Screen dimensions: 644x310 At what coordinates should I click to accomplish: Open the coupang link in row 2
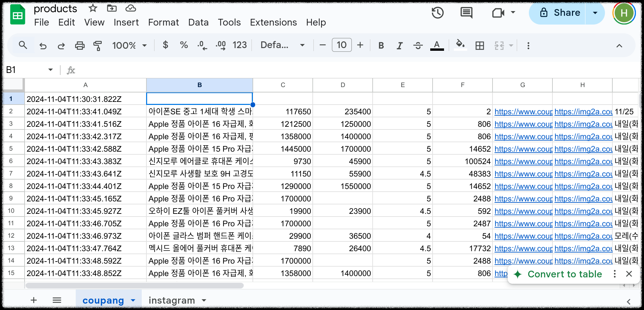click(523, 112)
